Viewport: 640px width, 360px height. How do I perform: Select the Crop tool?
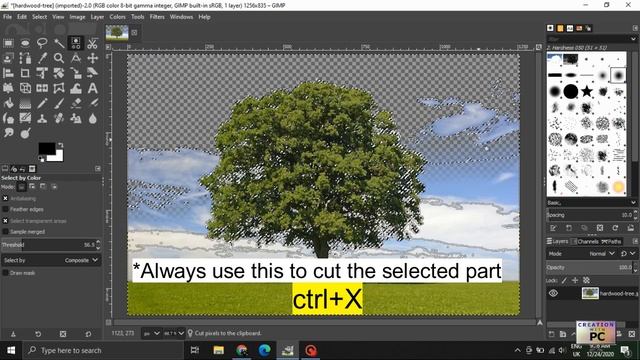click(25, 73)
